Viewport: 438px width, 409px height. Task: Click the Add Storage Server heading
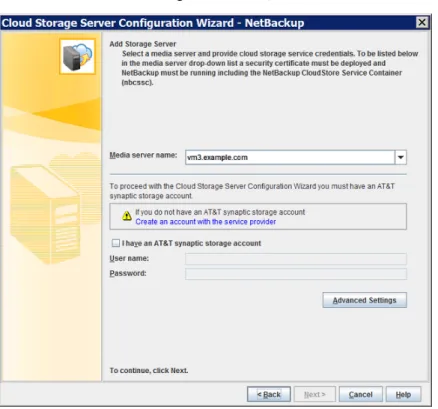143,44
